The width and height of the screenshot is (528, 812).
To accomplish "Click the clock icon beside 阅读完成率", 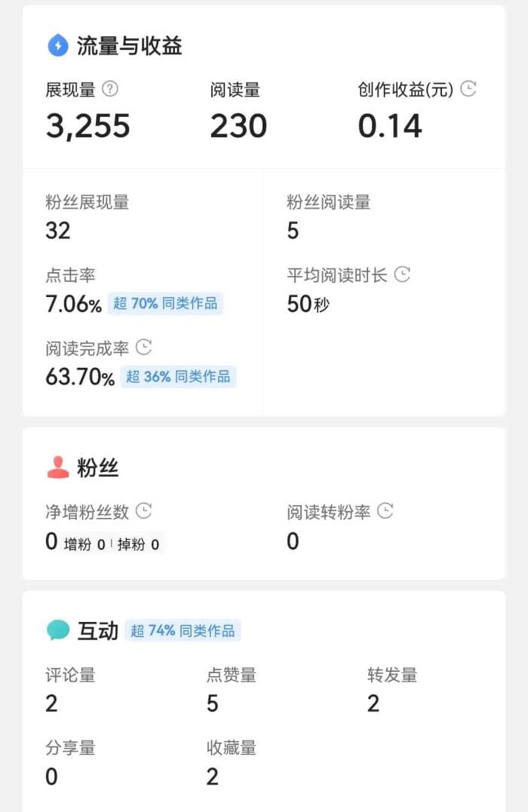I will (x=145, y=348).
